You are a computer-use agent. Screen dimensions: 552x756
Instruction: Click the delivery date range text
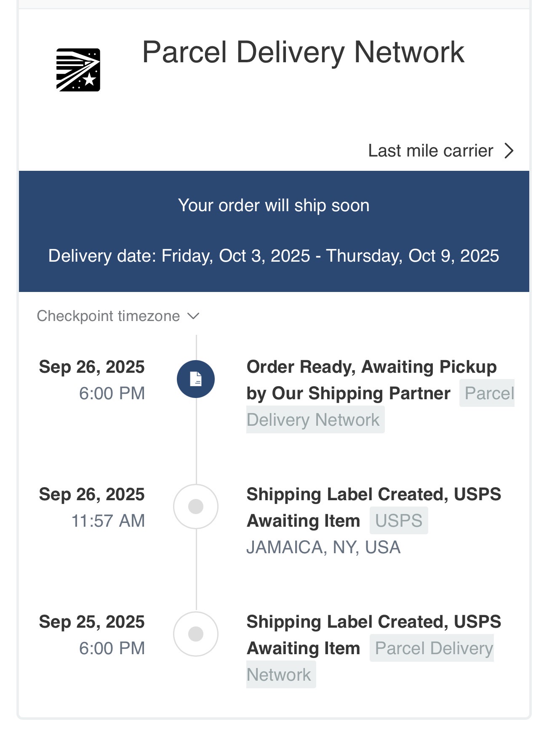point(274,256)
